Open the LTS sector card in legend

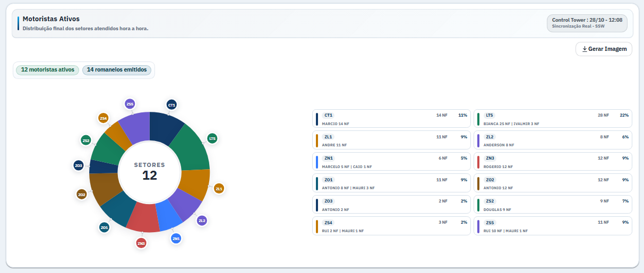[x=553, y=119]
